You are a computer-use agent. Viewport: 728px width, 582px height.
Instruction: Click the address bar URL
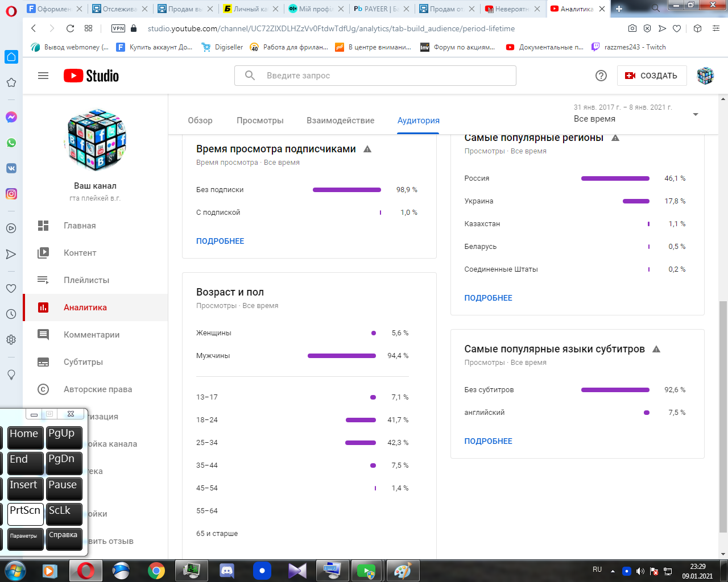[x=331, y=28]
